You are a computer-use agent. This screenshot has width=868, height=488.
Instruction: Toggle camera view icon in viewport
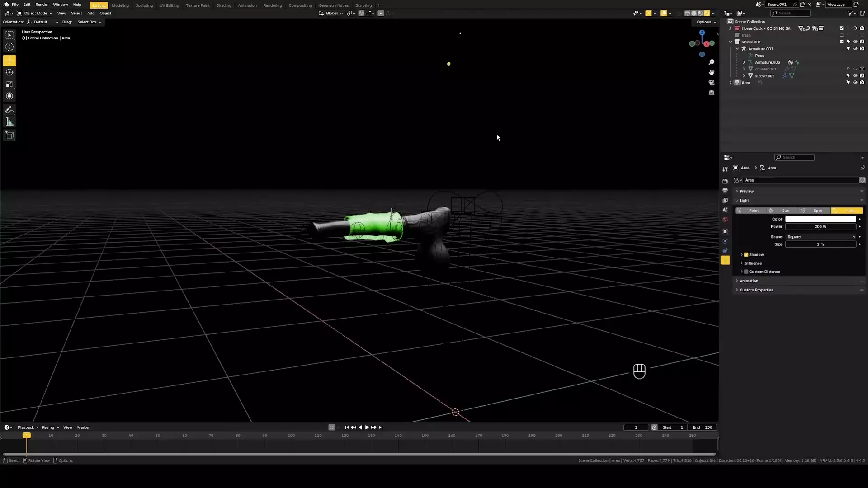[x=712, y=82]
